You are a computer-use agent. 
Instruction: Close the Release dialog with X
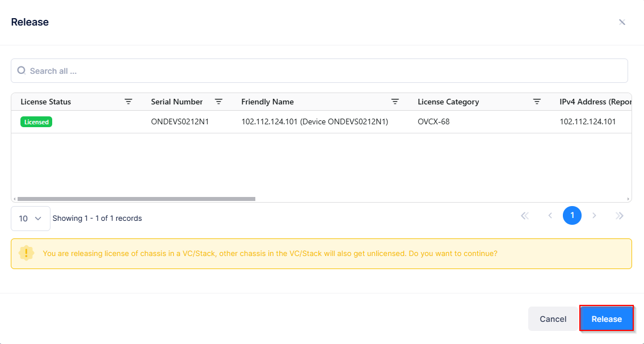coord(622,22)
